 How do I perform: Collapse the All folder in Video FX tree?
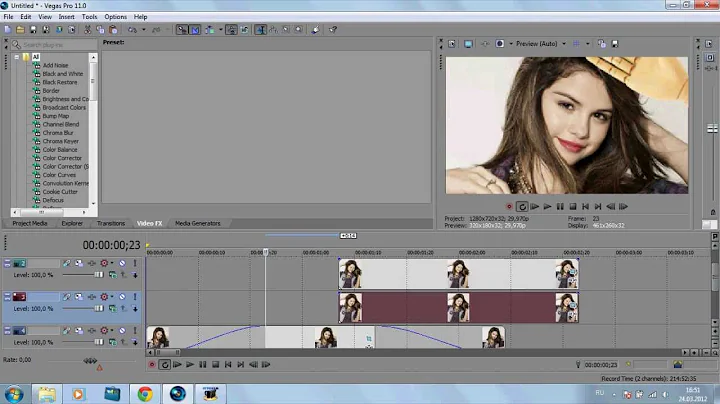click(17, 57)
